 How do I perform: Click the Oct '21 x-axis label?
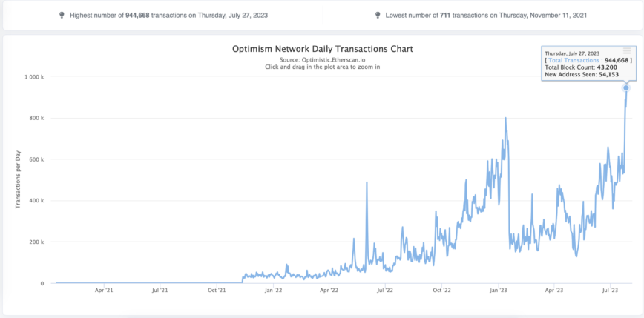(x=217, y=290)
